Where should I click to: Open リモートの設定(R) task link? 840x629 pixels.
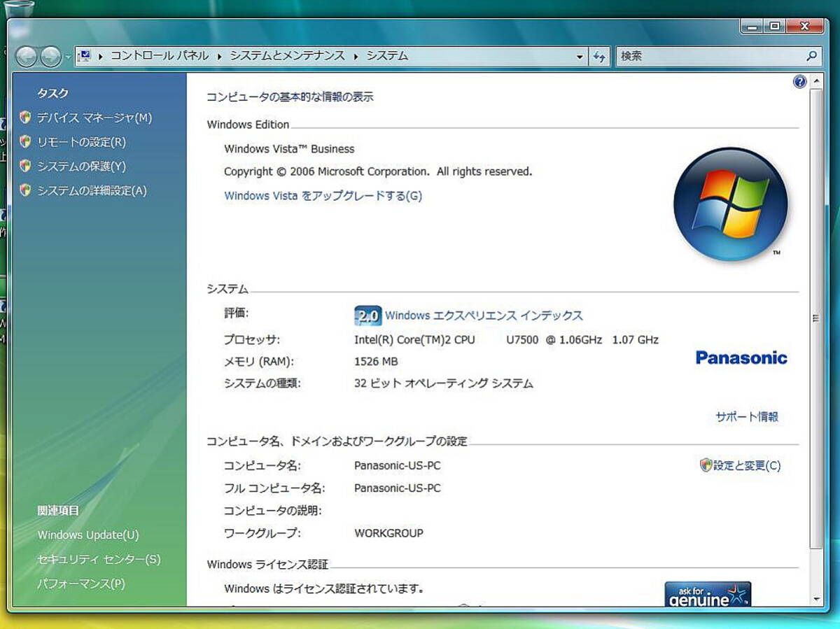pyautogui.click(x=81, y=142)
